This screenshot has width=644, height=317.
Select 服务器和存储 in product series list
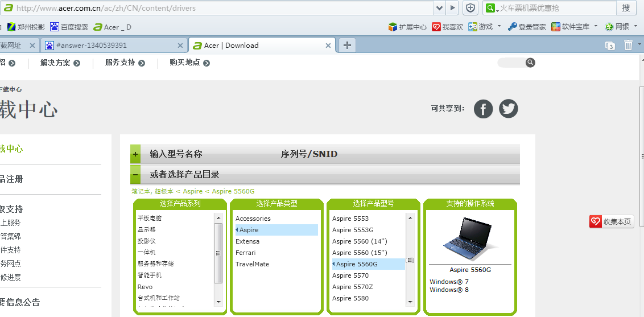[x=156, y=264]
